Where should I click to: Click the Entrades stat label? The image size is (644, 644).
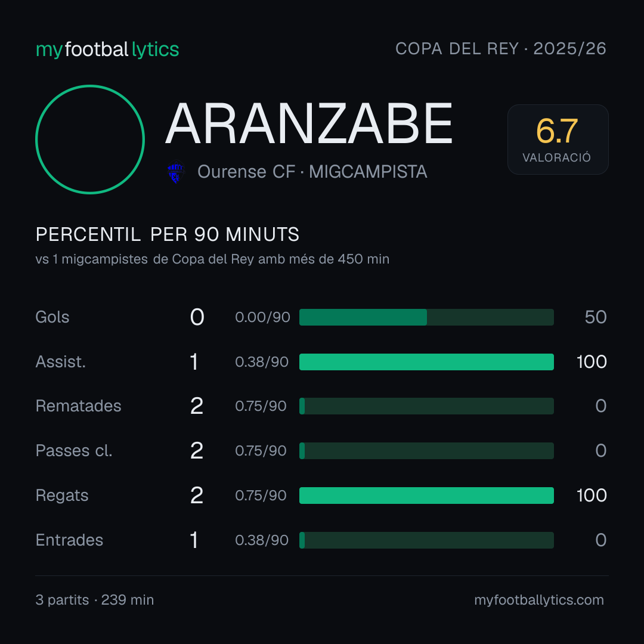tap(69, 540)
